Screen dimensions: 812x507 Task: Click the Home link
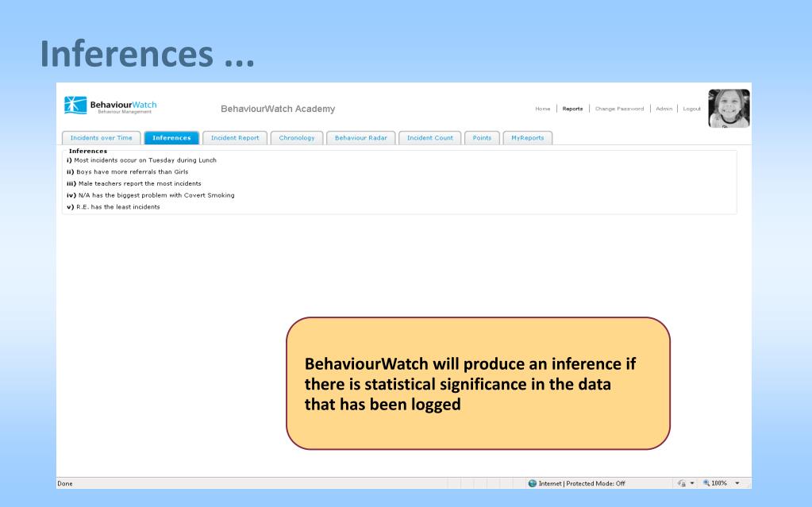(543, 109)
